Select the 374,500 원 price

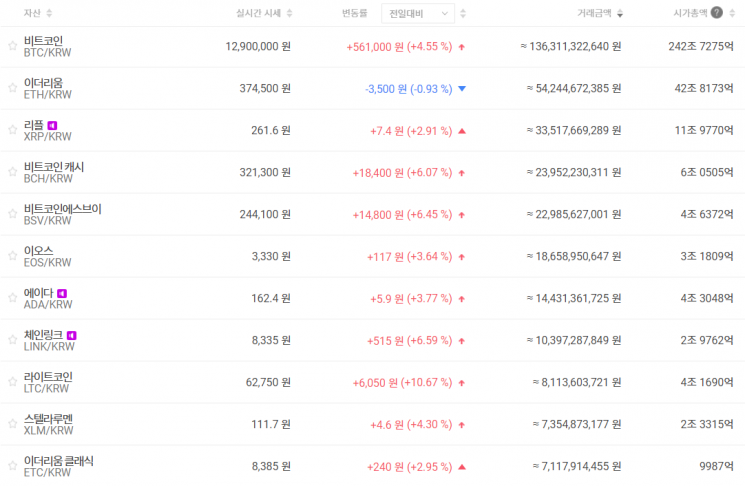point(265,88)
